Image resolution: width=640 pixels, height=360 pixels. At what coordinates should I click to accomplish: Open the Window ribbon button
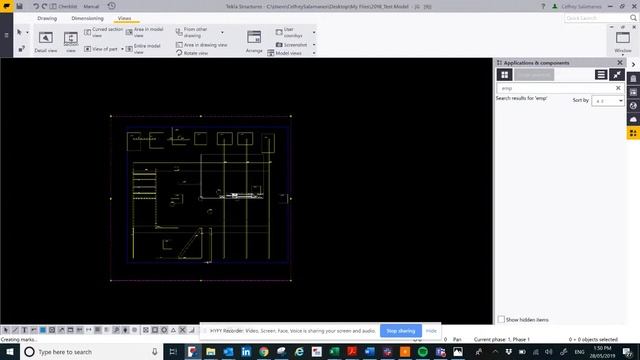coord(623,42)
